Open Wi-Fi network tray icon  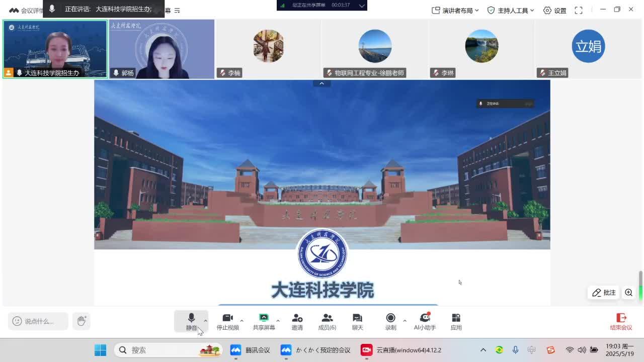pos(570,350)
